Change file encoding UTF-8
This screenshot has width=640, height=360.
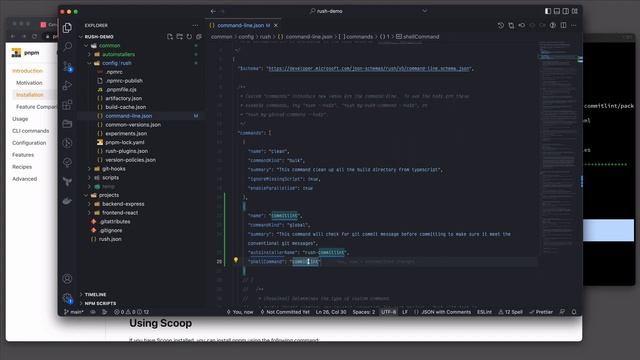point(388,312)
